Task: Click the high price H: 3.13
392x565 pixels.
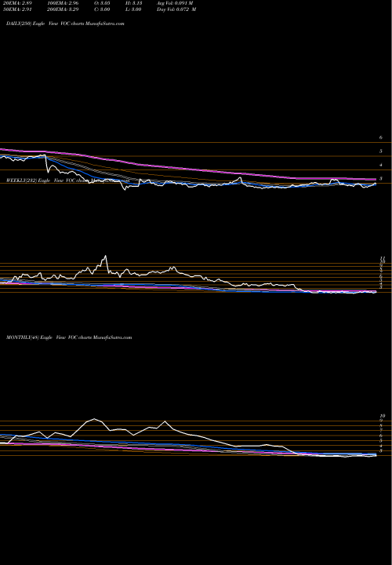Action: [x=135, y=2]
